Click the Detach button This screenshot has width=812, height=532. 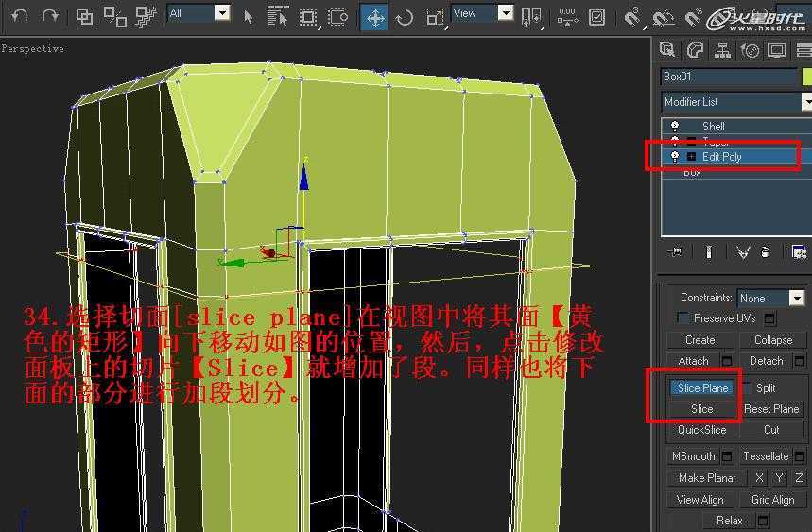tap(767, 361)
